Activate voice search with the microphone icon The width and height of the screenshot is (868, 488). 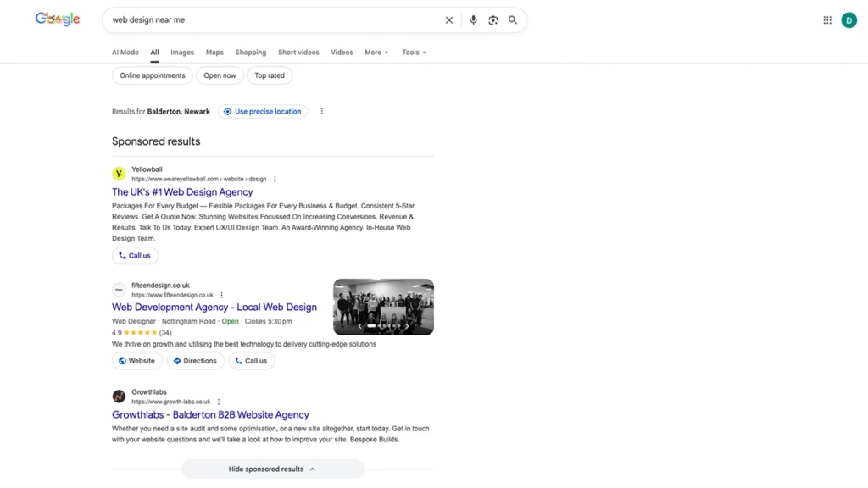click(473, 19)
